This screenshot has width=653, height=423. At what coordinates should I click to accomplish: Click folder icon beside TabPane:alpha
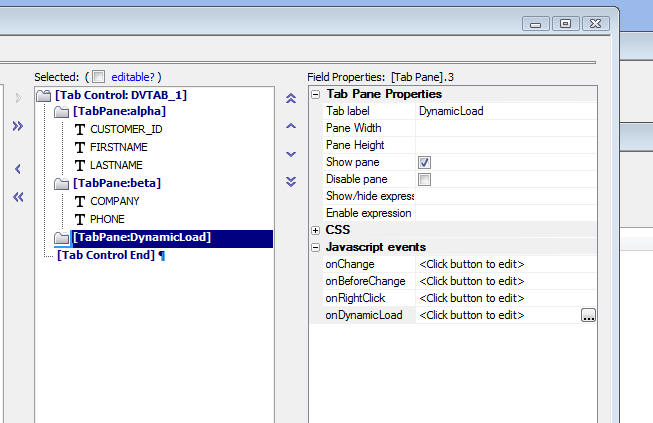tap(62, 112)
